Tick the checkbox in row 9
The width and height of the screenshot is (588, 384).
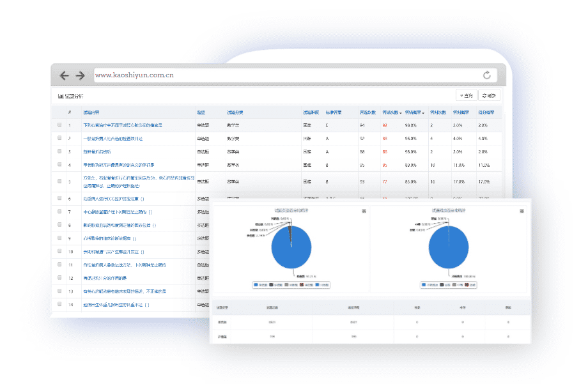59,238
